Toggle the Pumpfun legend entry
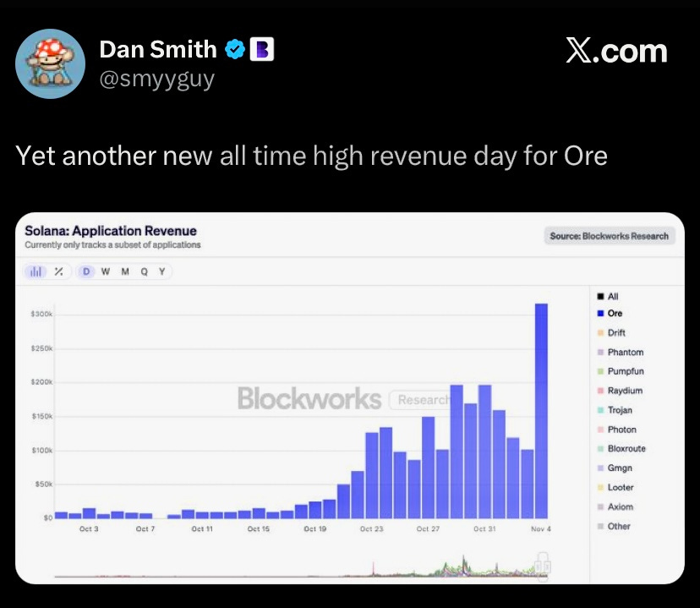 (x=621, y=371)
